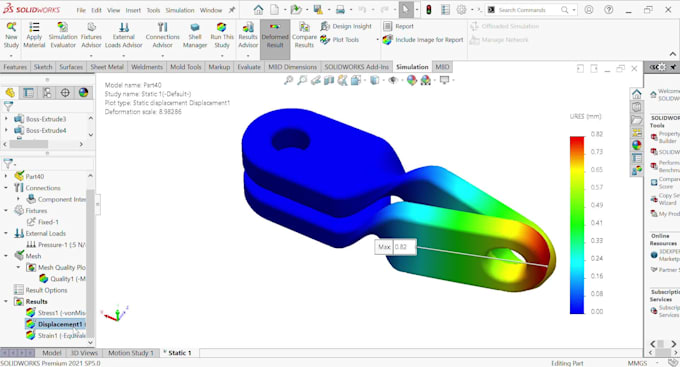Screen dimensions: 680x367
Task: Click the Zoom to Fit icon
Action: point(288,80)
